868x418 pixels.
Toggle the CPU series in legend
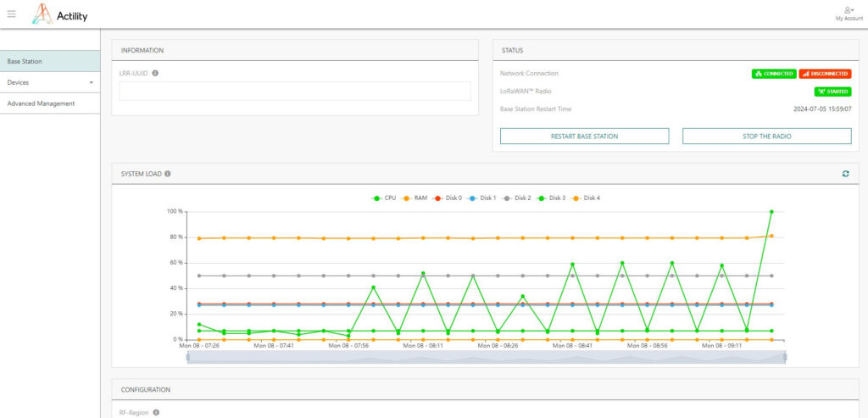pyautogui.click(x=384, y=198)
